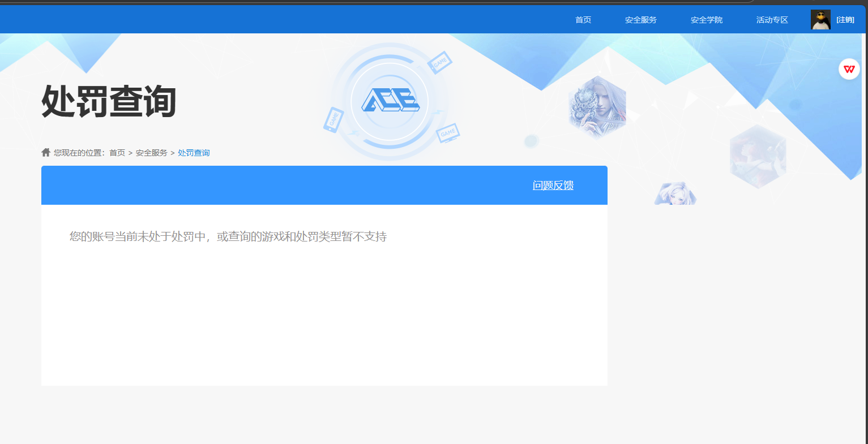
Task: Click the home icon in the breadcrumb
Action: tap(45, 152)
